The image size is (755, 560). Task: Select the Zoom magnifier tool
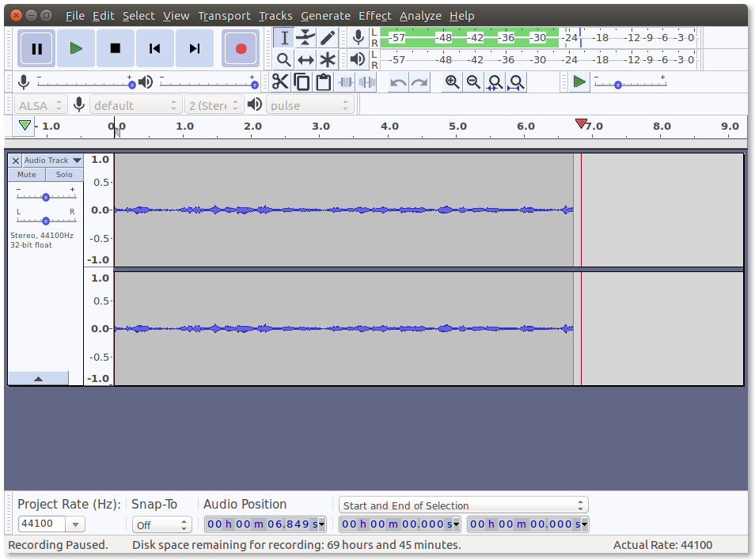click(284, 59)
